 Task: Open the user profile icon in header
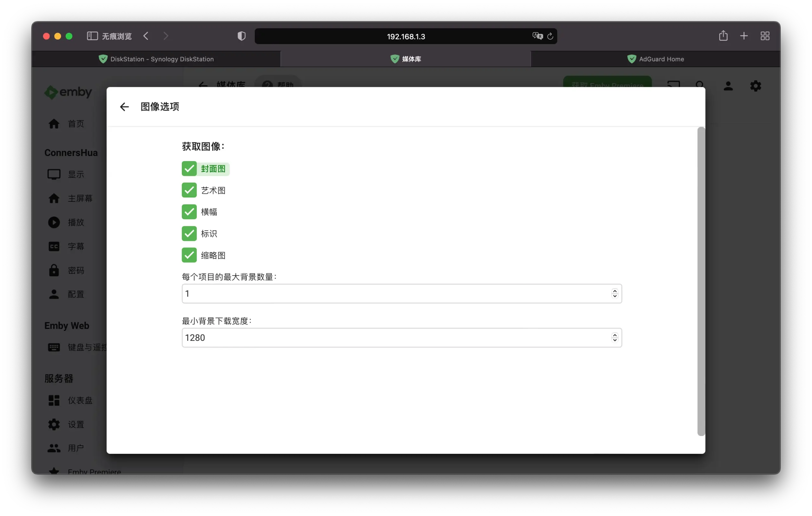click(728, 86)
